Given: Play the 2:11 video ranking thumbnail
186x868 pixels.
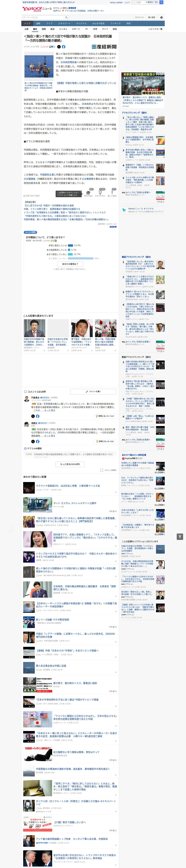Looking at the screenshot, I should pyautogui.click(x=160, y=419).
